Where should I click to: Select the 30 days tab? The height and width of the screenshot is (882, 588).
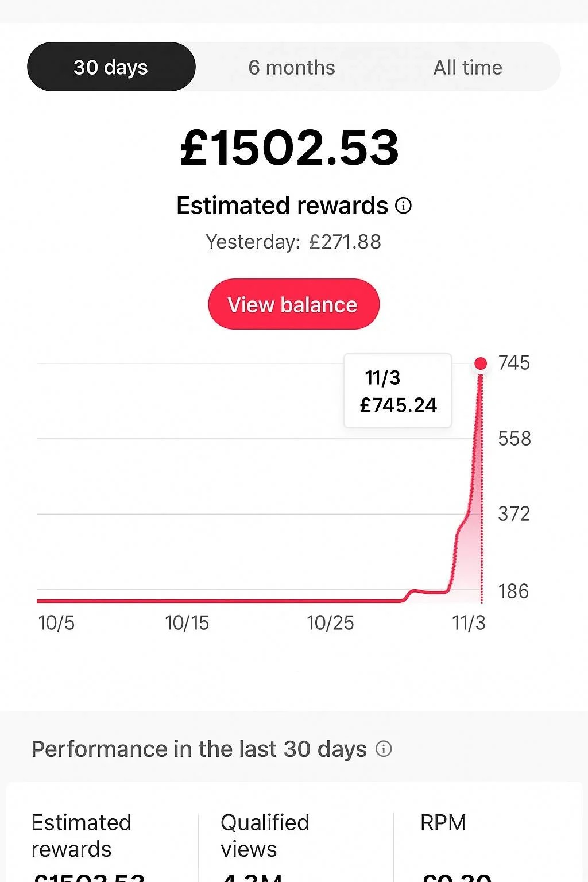[x=111, y=67]
